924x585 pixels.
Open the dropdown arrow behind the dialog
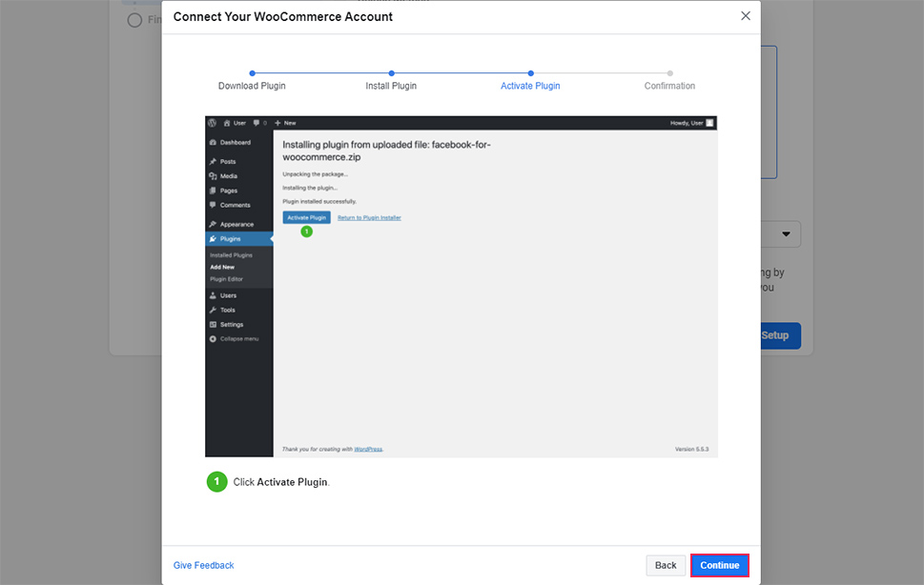786,234
